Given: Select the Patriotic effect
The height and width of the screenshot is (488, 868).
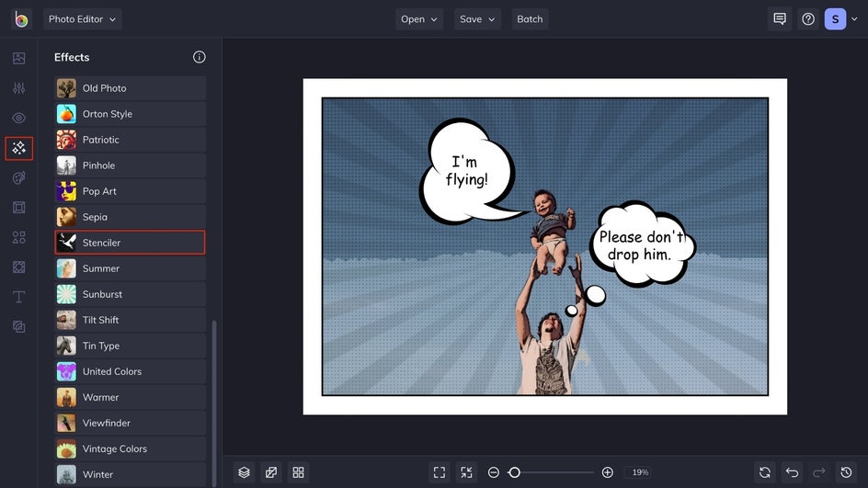Looking at the screenshot, I should point(130,140).
